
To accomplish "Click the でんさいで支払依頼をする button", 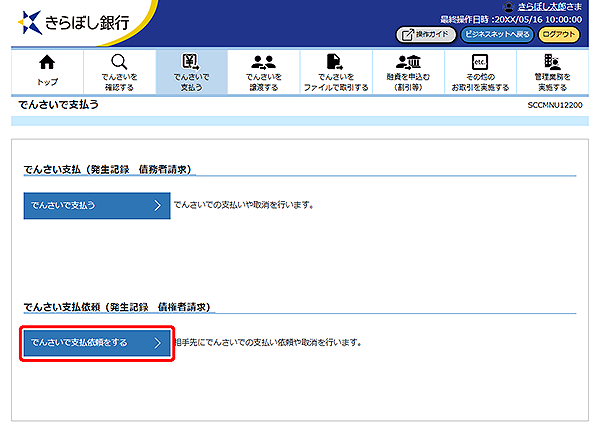I will [97, 343].
